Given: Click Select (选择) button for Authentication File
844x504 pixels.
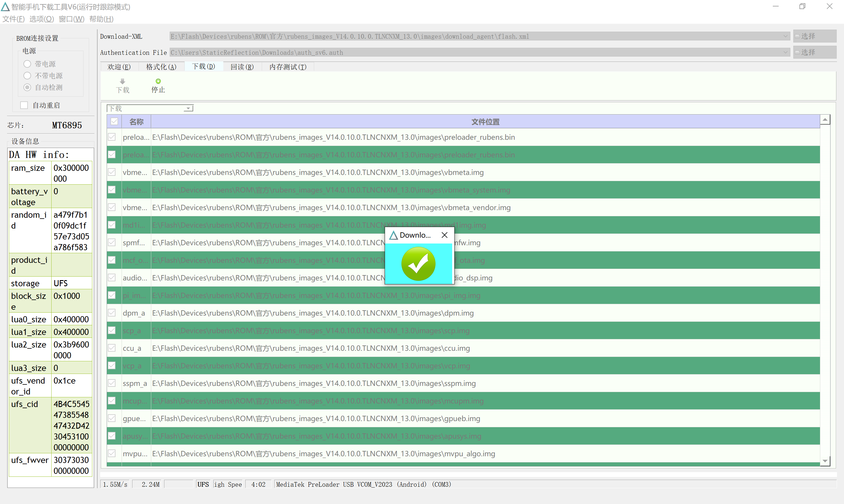Looking at the screenshot, I should pyautogui.click(x=814, y=52).
